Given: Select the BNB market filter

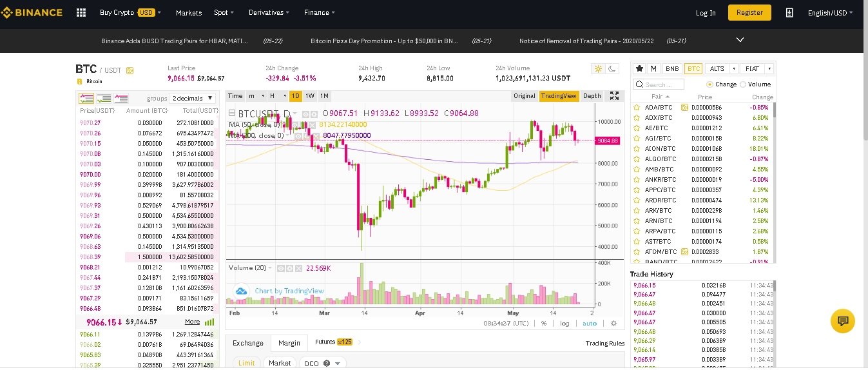Looking at the screenshot, I should pos(672,68).
